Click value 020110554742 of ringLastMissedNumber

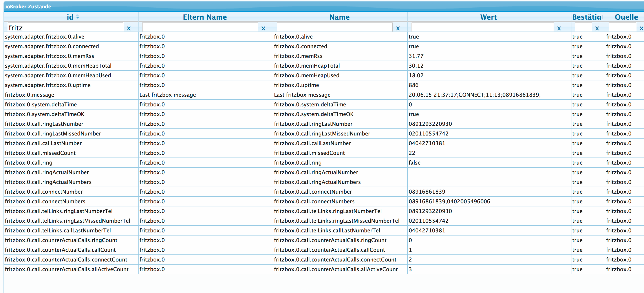(x=428, y=134)
